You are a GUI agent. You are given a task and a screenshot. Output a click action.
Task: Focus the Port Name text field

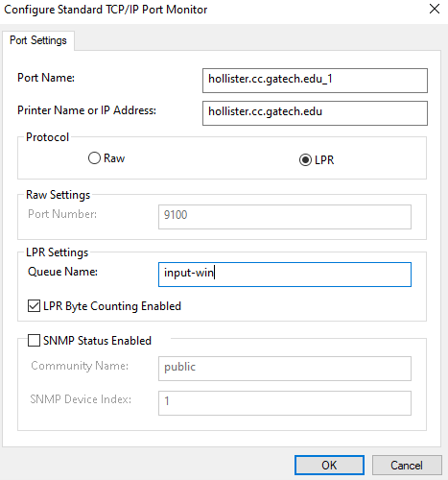(x=315, y=81)
